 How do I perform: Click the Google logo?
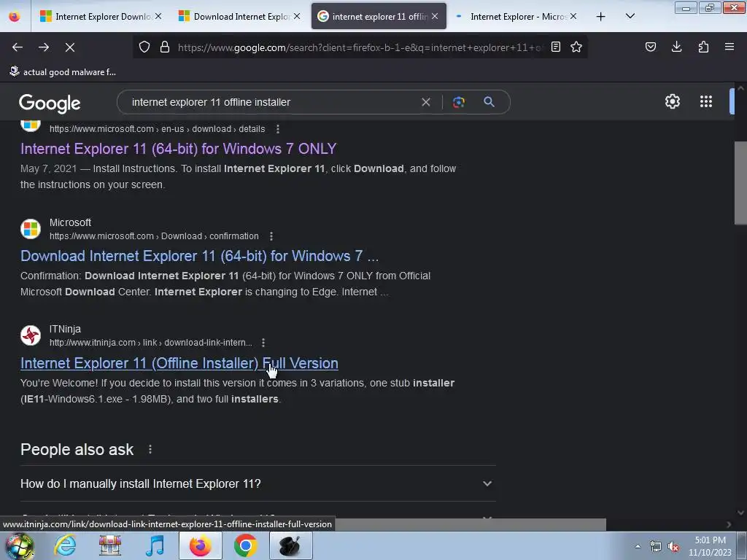click(x=50, y=103)
